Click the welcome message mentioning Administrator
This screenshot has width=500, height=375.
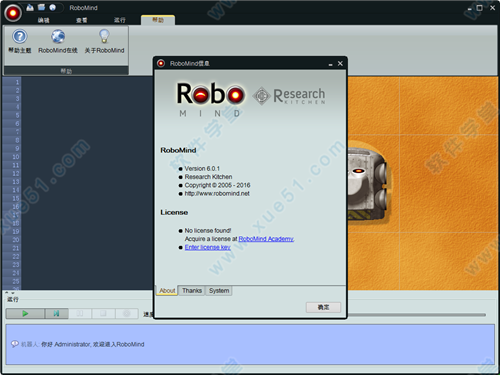(93, 344)
